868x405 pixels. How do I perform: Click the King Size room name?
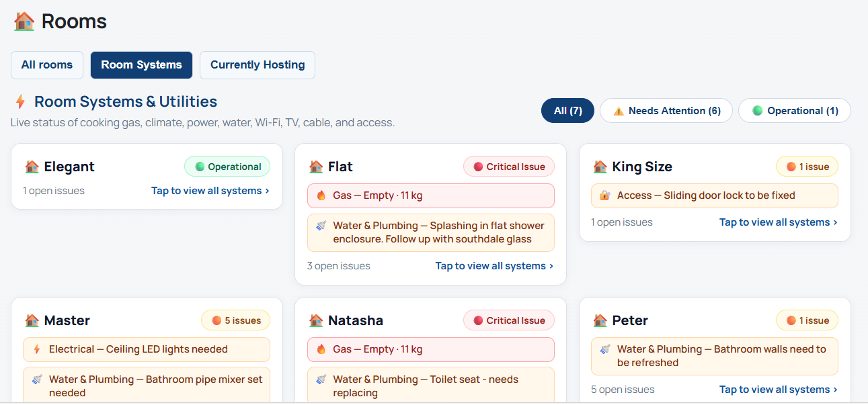click(642, 167)
